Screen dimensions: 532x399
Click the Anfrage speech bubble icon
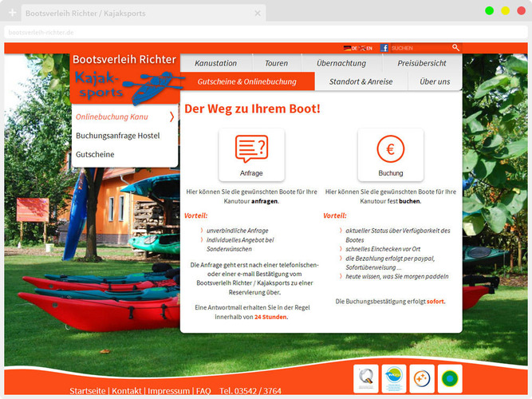click(251, 149)
